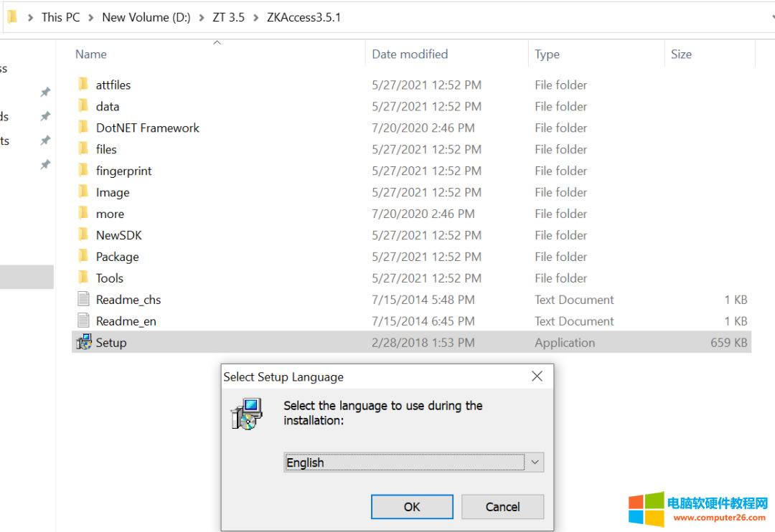
Task: Open the DotNET Framework folder
Action: [147, 128]
